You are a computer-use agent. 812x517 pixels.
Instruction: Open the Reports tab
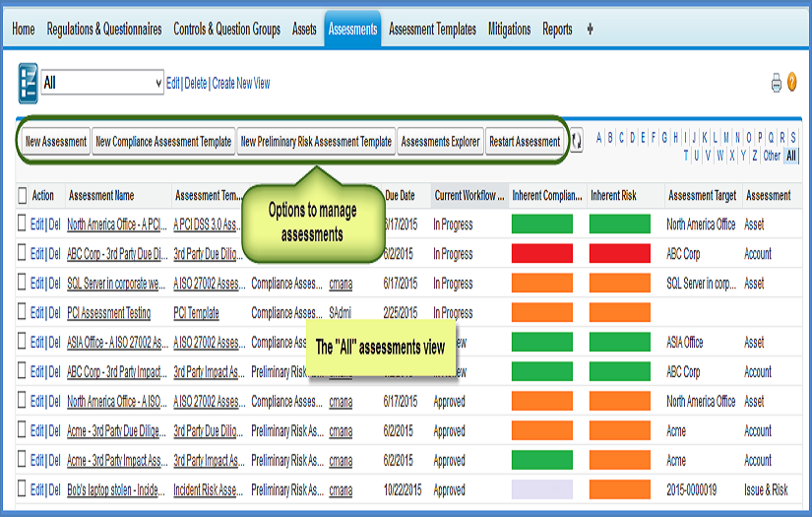[557, 29]
